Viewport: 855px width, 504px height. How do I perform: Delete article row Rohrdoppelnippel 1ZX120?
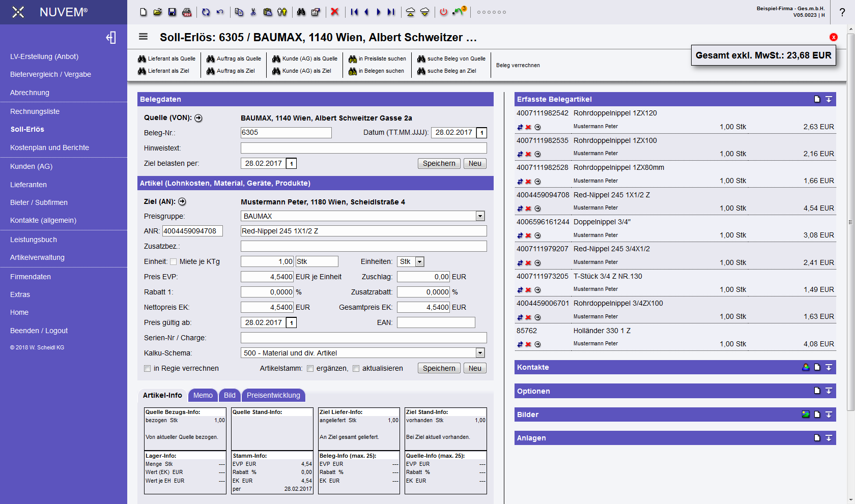tap(528, 127)
